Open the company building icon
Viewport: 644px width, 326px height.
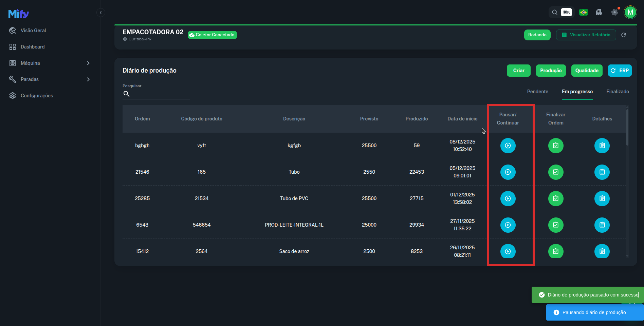(599, 13)
